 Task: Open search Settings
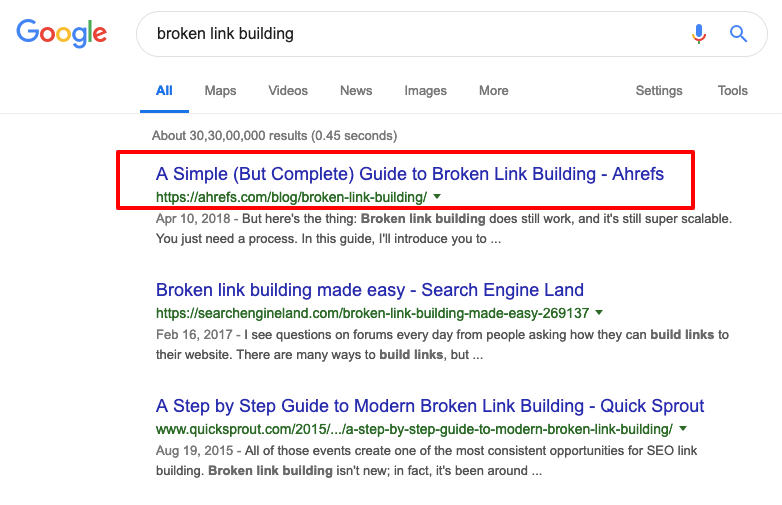(x=659, y=91)
